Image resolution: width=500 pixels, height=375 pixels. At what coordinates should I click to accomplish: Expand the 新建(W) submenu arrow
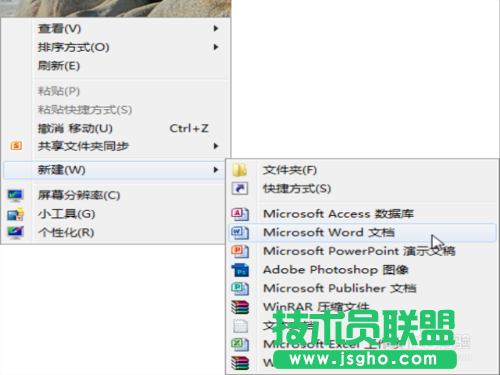216,170
